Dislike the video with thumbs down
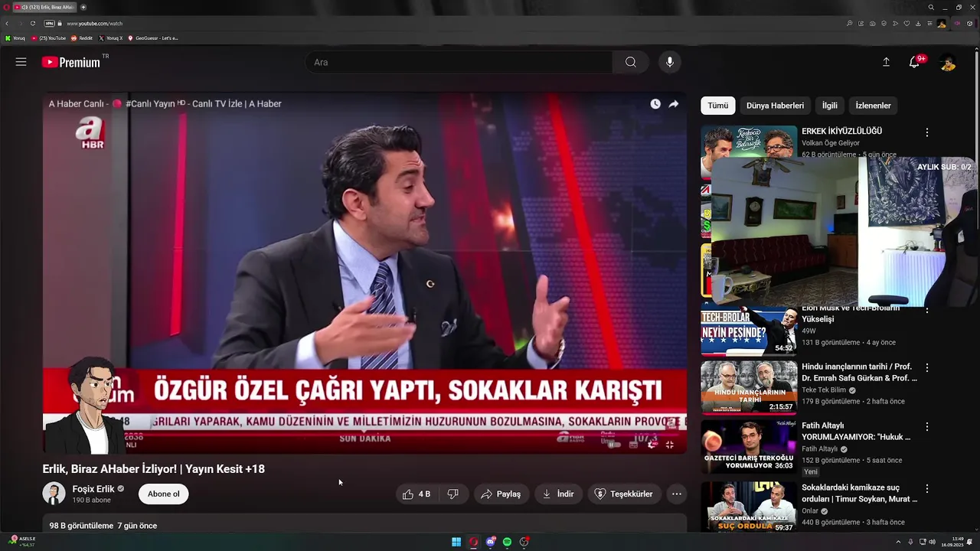 coord(452,494)
